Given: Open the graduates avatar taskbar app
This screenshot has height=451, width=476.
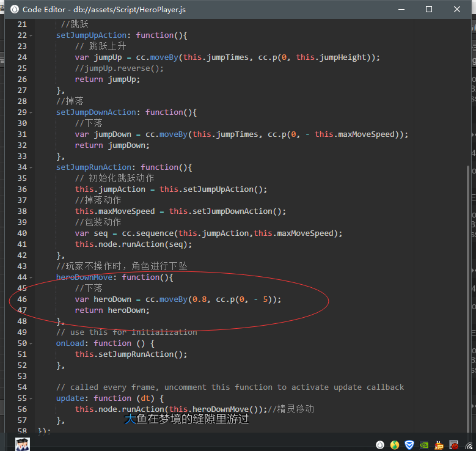Looking at the screenshot, I should click(23, 444).
